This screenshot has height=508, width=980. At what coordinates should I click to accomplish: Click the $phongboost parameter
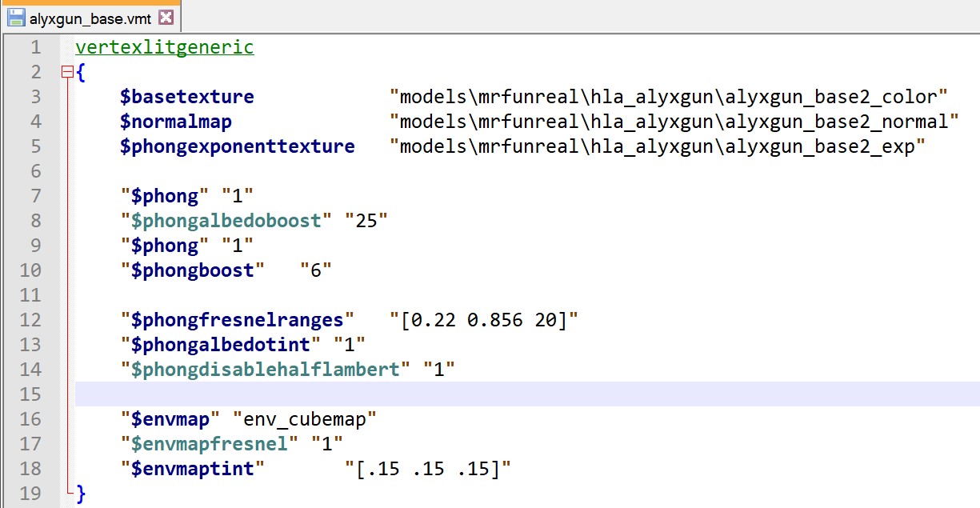(193, 270)
